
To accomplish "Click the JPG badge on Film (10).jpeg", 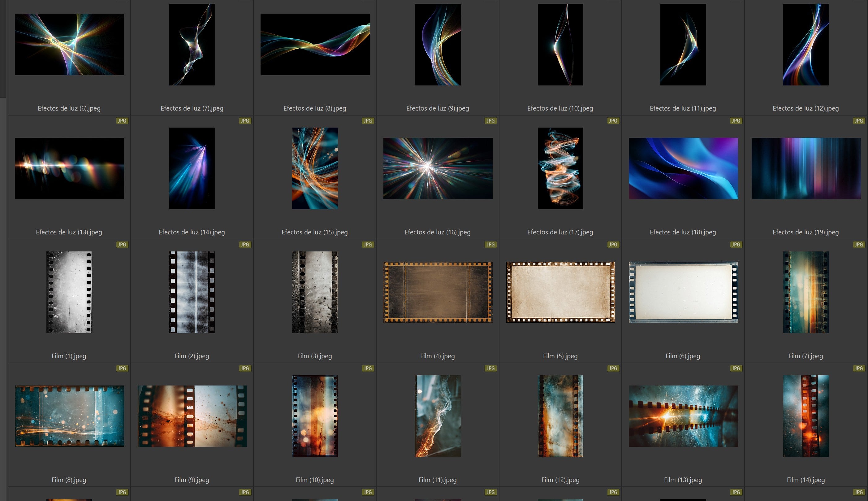I will click(368, 368).
